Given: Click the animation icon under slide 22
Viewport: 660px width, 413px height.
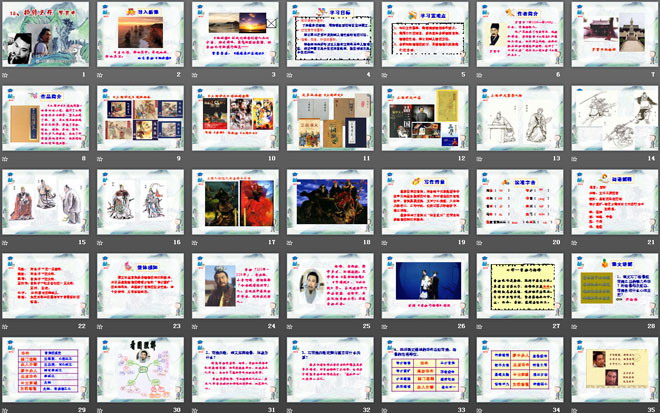Looking at the screenshot, I should click(6, 326).
